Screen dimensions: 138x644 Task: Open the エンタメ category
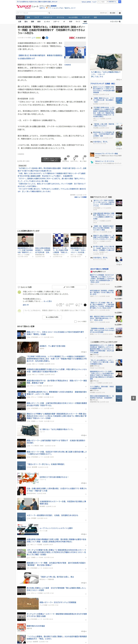click(x=47, y=21)
